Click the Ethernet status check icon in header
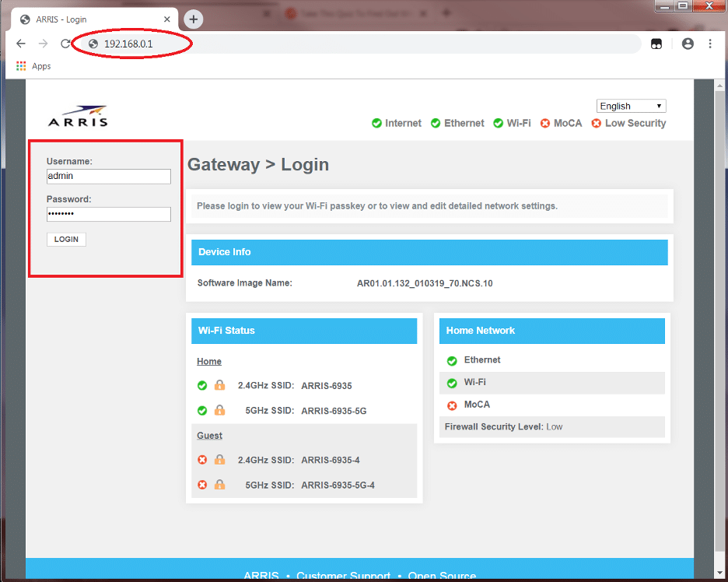This screenshot has width=728, height=582. [x=436, y=123]
